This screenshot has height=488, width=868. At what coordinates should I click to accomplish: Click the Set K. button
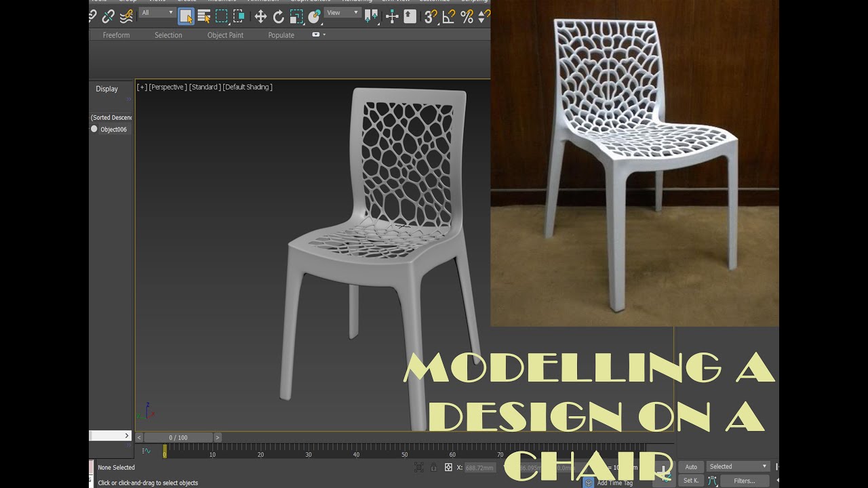(691, 481)
